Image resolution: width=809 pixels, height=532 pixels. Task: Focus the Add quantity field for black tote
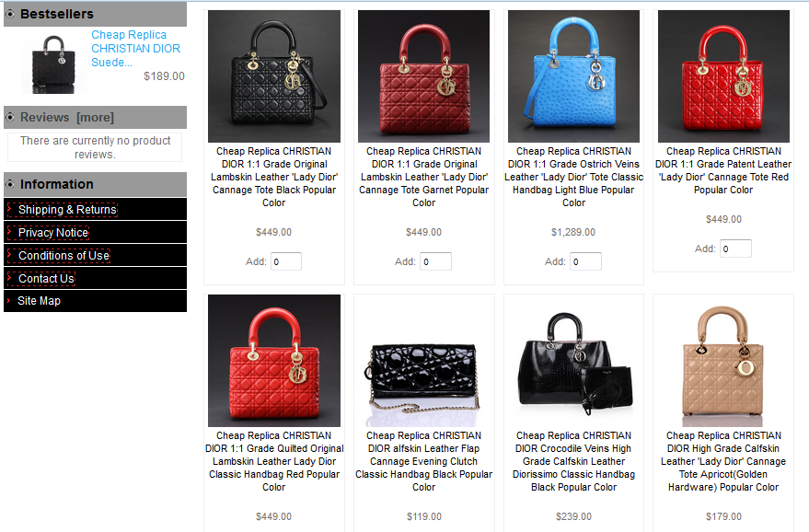pyautogui.click(x=286, y=261)
